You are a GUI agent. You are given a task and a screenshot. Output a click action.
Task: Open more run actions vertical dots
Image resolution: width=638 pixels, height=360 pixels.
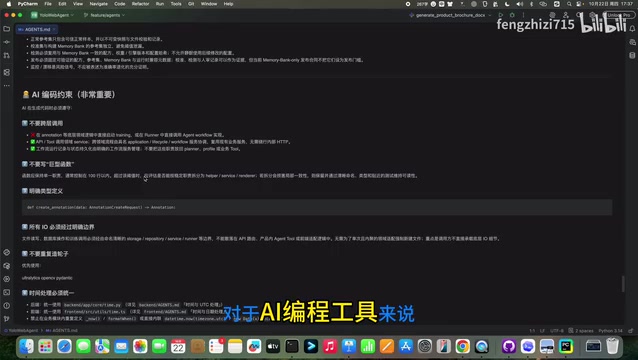(x=523, y=15)
